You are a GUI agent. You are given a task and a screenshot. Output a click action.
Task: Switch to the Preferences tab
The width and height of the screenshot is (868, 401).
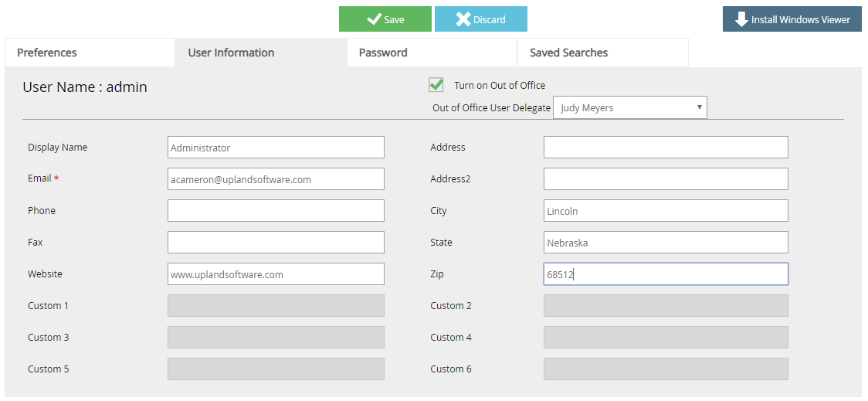(90, 53)
